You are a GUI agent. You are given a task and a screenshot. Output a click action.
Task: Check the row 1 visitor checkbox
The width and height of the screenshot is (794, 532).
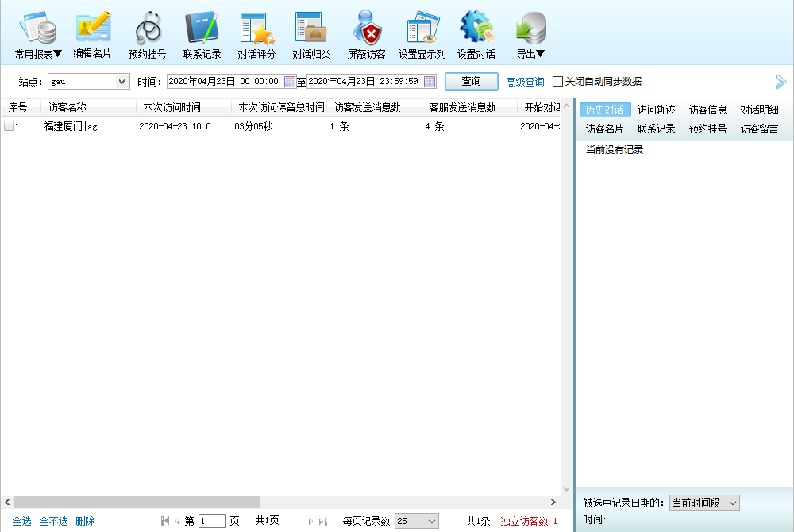pos(9,126)
